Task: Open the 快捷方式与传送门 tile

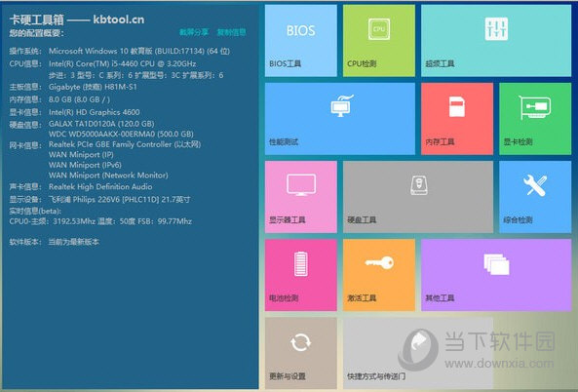Action: [x=418, y=353]
